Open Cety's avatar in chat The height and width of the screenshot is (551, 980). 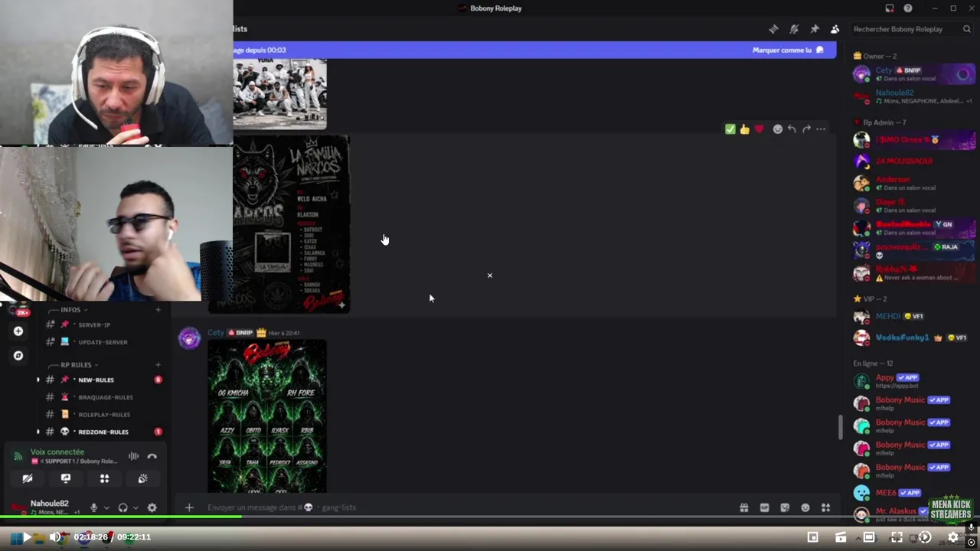pos(189,338)
